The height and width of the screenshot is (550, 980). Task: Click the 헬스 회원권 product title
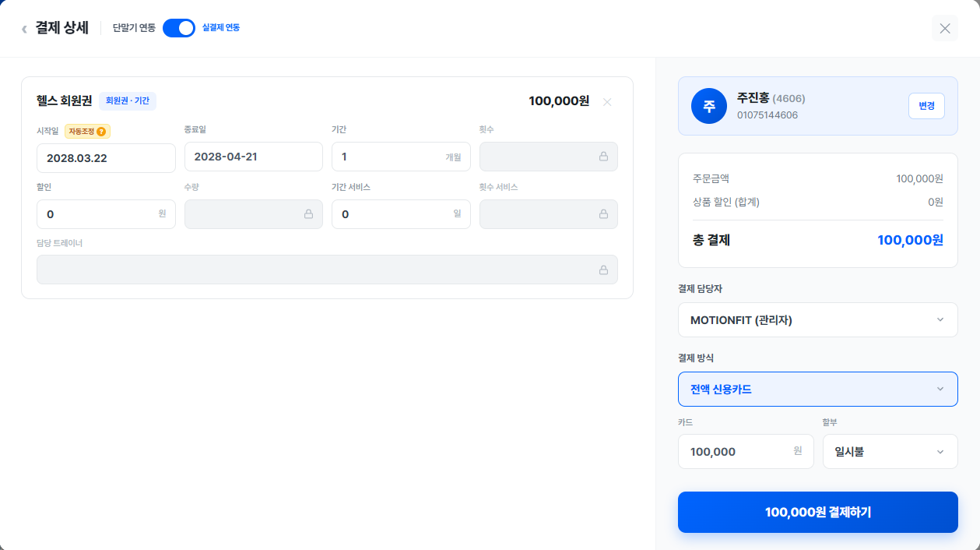65,100
